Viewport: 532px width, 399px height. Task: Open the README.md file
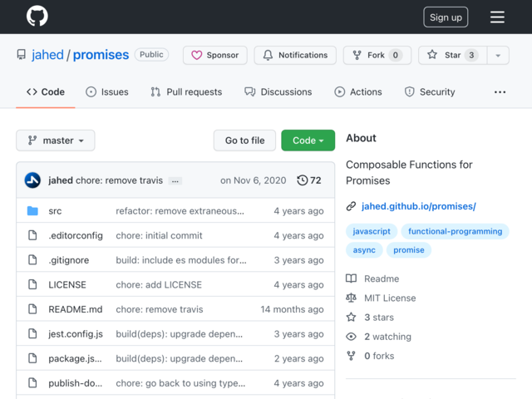pyautogui.click(x=76, y=309)
